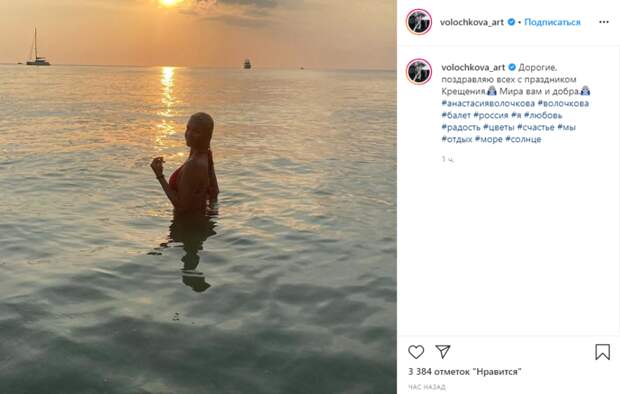Follow the #балет hashtag link
620x394 pixels.
[456, 115]
